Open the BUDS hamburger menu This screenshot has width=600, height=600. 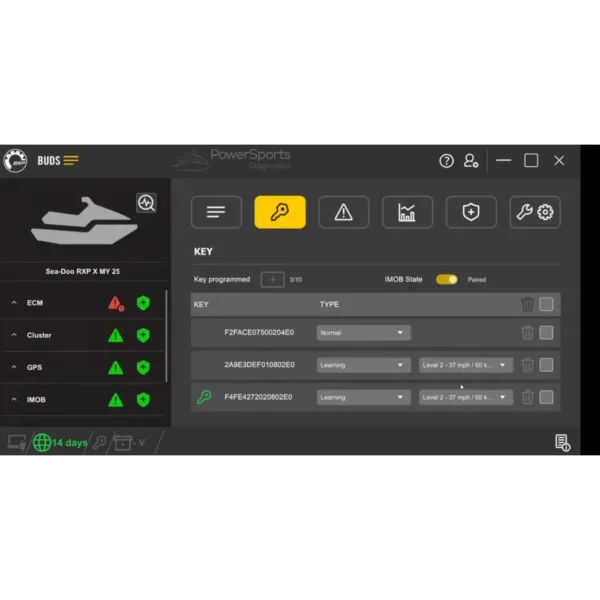point(71,161)
